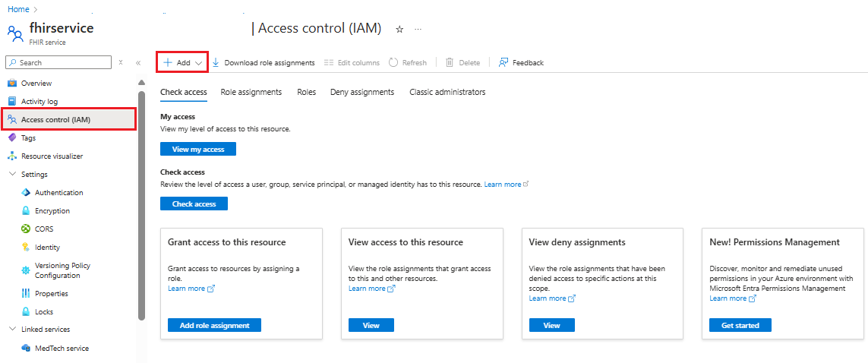The height and width of the screenshot is (363, 868).
Task: Click the Tags icon in sidebar
Action: point(12,137)
